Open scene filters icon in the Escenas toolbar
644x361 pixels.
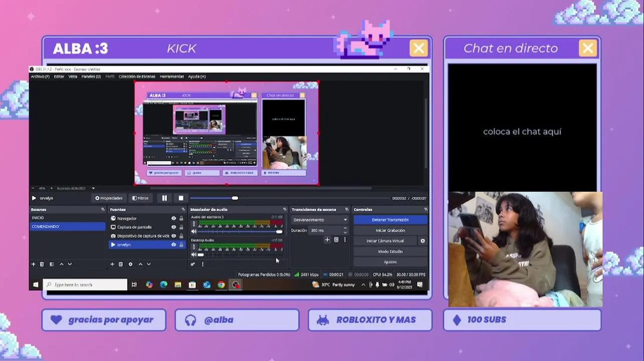[52, 264]
